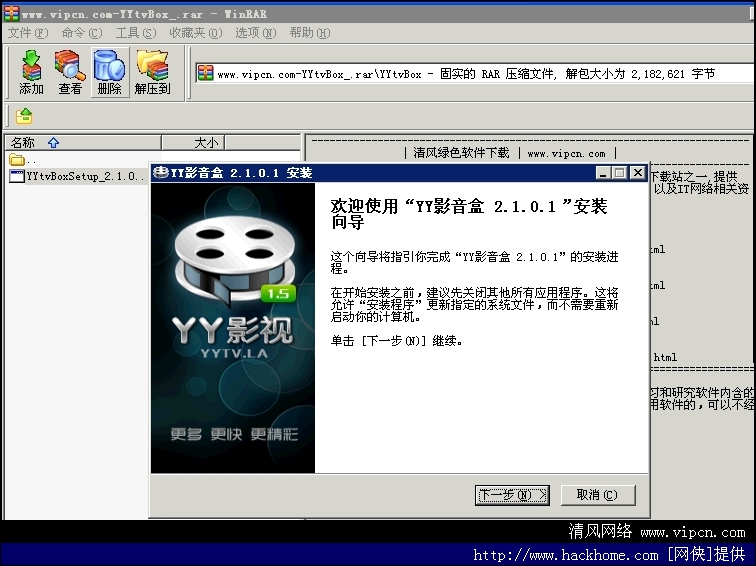
Task: Click Cancel (取消) button in installer
Action: point(590,495)
